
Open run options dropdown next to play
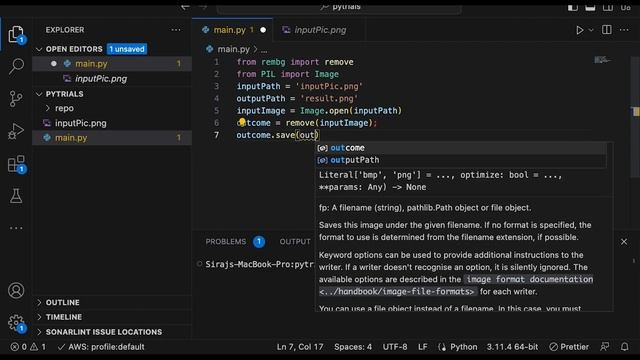pyautogui.click(x=591, y=30)
